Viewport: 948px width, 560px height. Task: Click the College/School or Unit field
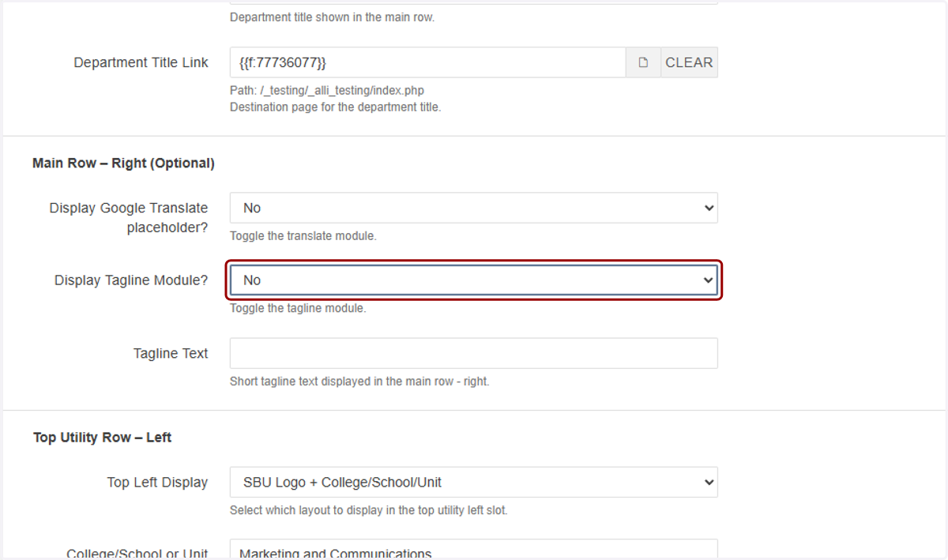(474, 550)
